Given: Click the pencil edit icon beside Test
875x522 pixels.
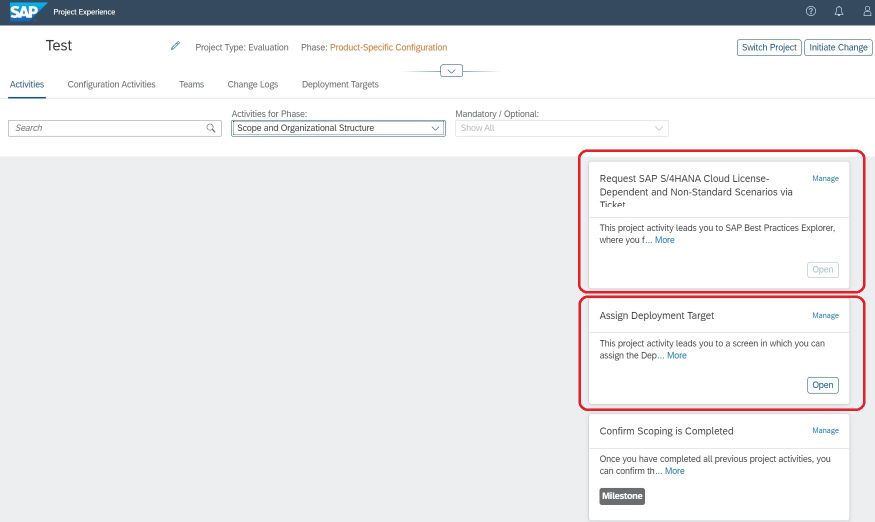Looking at the screenshot, I should [x=175, y=46].
